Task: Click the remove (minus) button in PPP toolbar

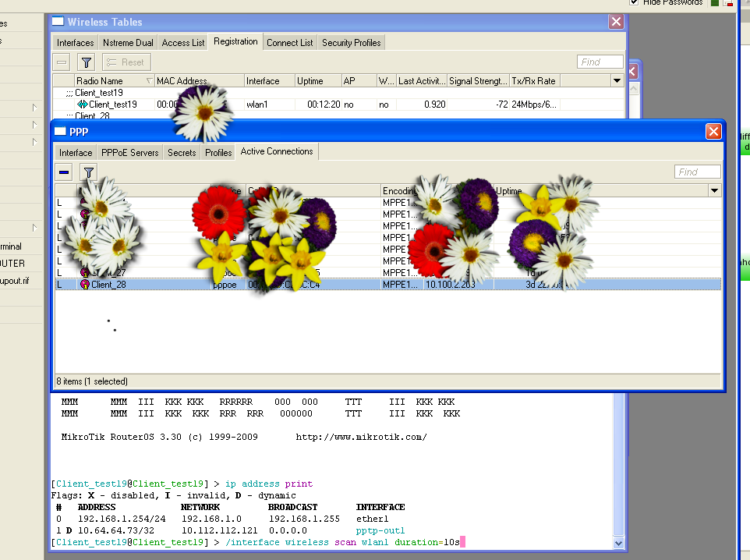Action: click(65, 172)
